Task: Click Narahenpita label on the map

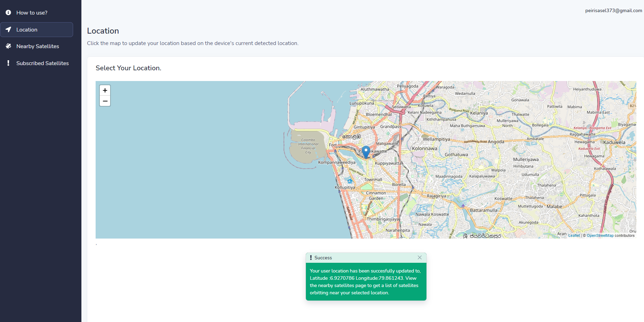Action: pyautogui.click(x=398, y=230)
